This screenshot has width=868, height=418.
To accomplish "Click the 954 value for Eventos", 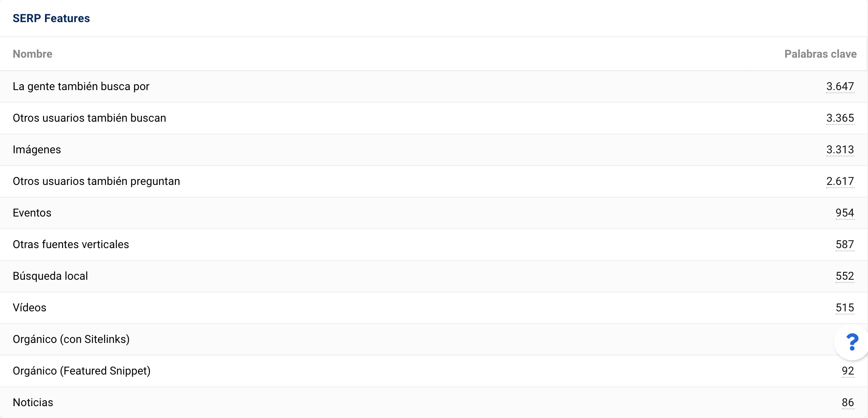I will pyautogui.click(x=845, y=213).
